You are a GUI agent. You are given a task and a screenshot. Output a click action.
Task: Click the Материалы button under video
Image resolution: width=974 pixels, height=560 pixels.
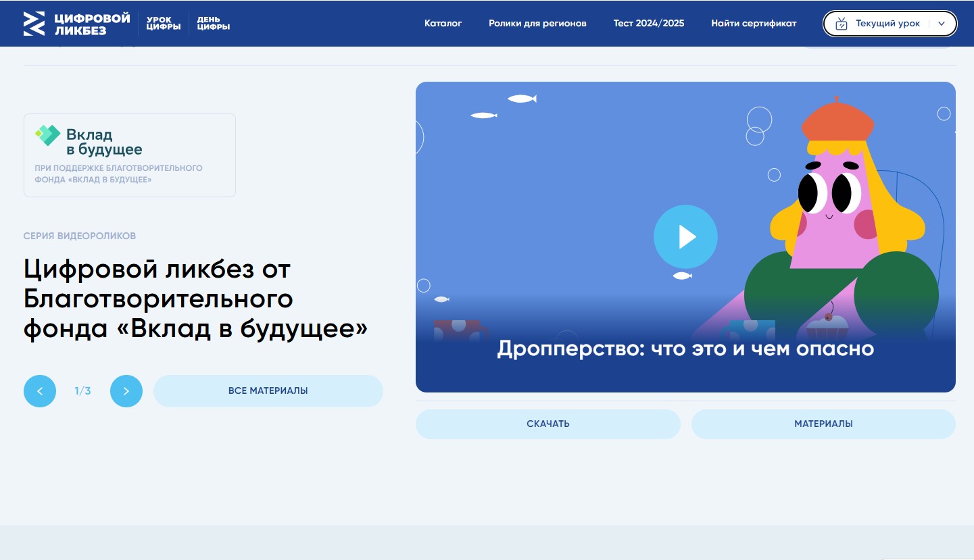(823, 424)
